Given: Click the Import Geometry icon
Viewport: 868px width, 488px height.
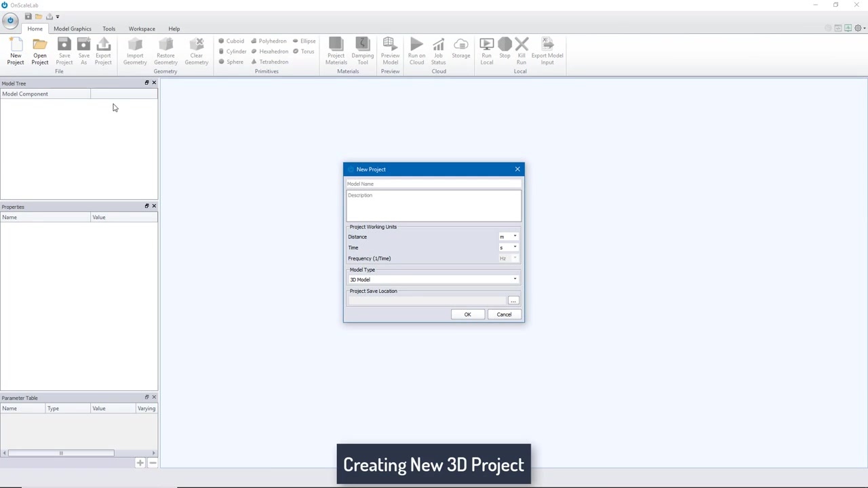Looking at the screenshot, I should [x=135, y=52].
